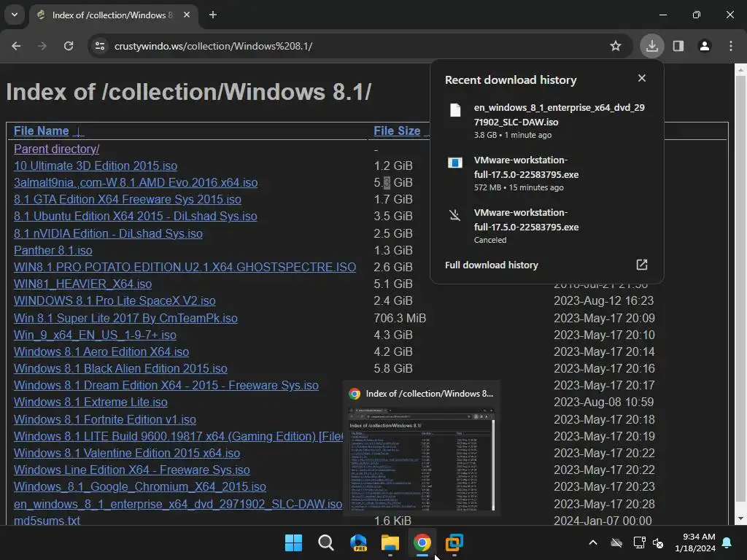Download Windows 8.1 Black Alien Edition 2015 iso

(120, 368)
